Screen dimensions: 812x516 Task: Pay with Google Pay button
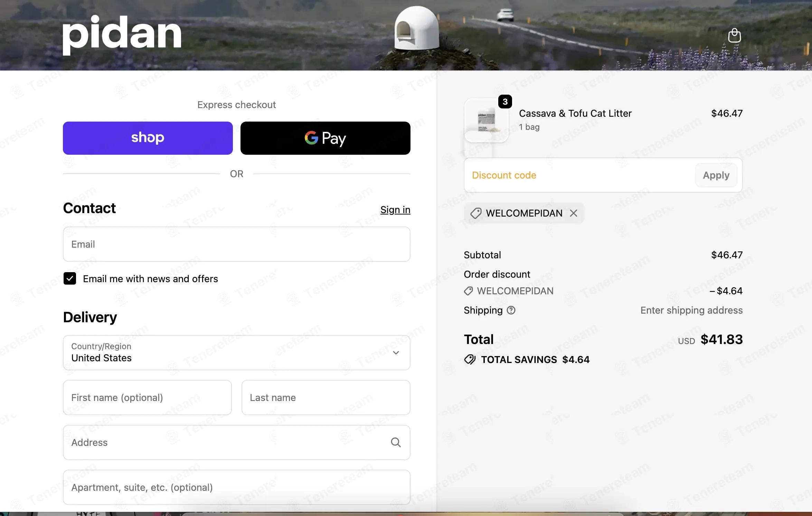(325, 138)
